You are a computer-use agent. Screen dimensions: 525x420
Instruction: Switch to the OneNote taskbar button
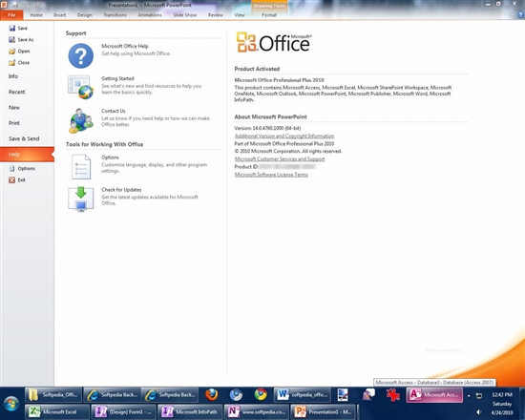pyautogui.click(x=257, y=411)
